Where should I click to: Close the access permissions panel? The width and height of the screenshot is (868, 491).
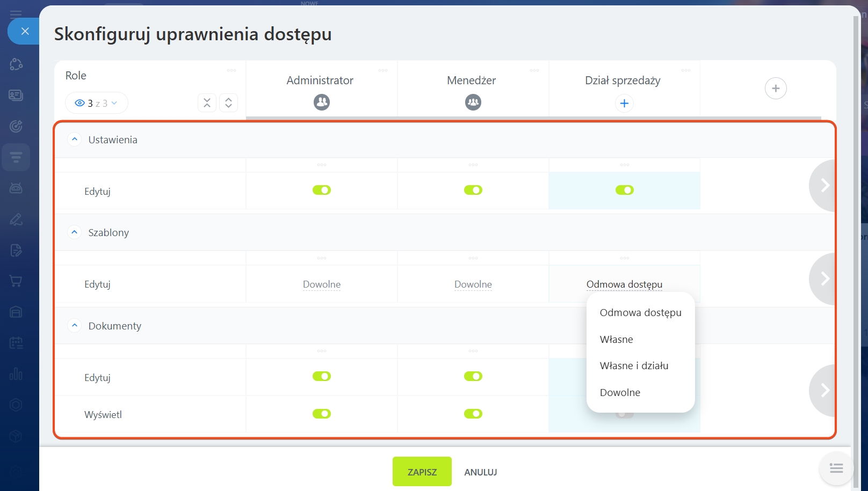click(x=25, y=31)
